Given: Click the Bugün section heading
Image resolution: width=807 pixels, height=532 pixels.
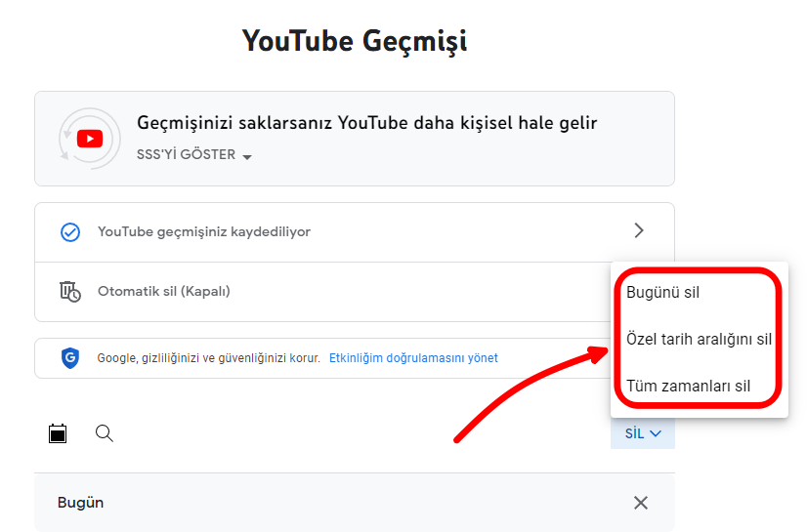Looking at the screenshot, I should (80, 503).
